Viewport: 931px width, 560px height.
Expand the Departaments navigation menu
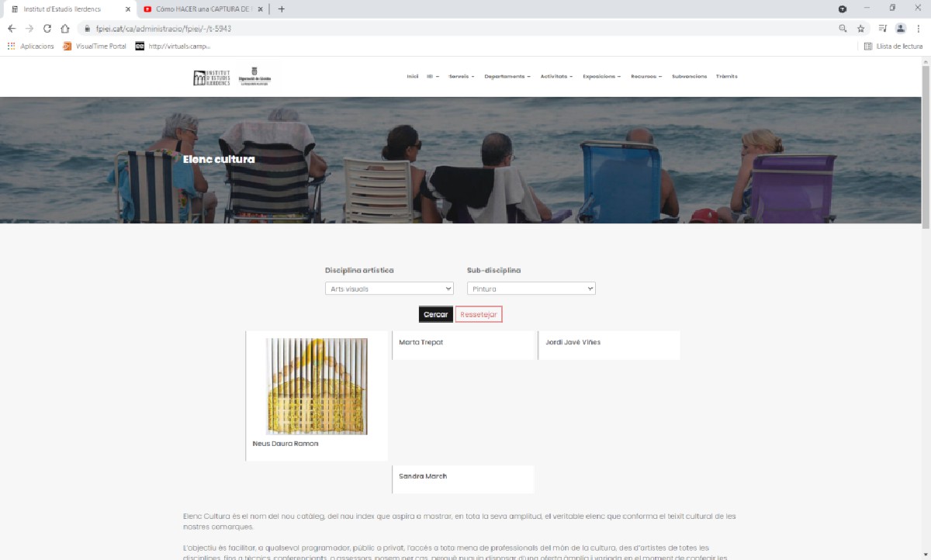click(507, 77)
